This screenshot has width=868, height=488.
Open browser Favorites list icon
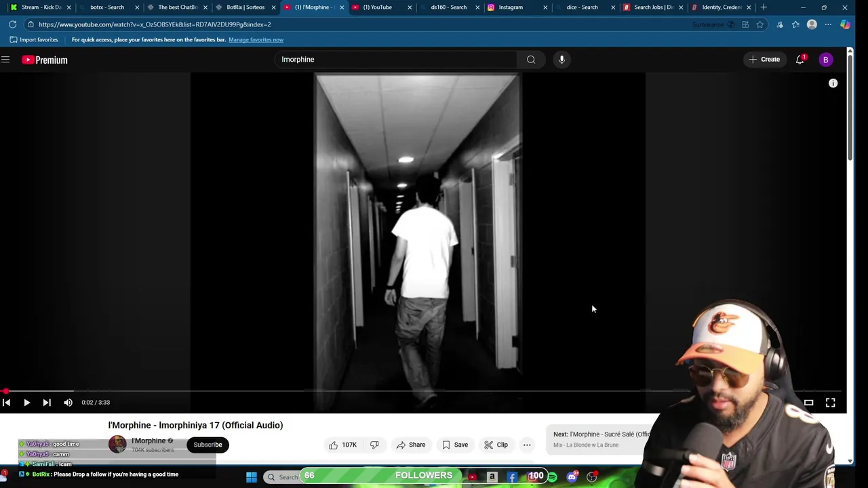coord(795,24)
